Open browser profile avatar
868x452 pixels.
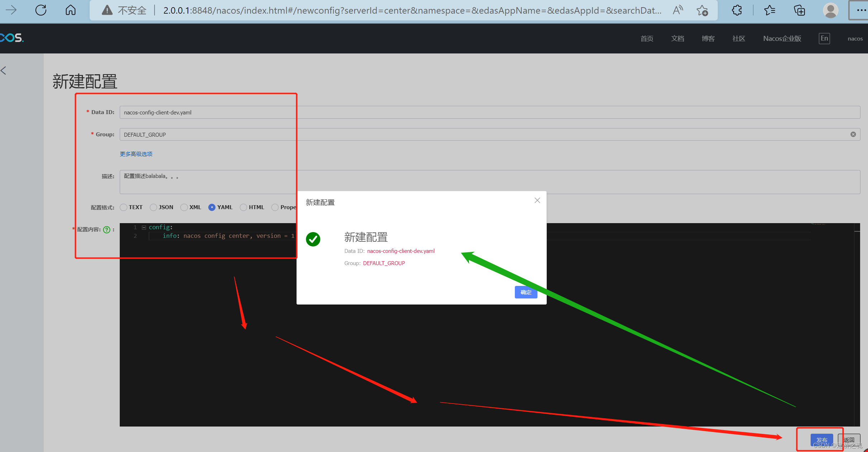pos(830,10)
